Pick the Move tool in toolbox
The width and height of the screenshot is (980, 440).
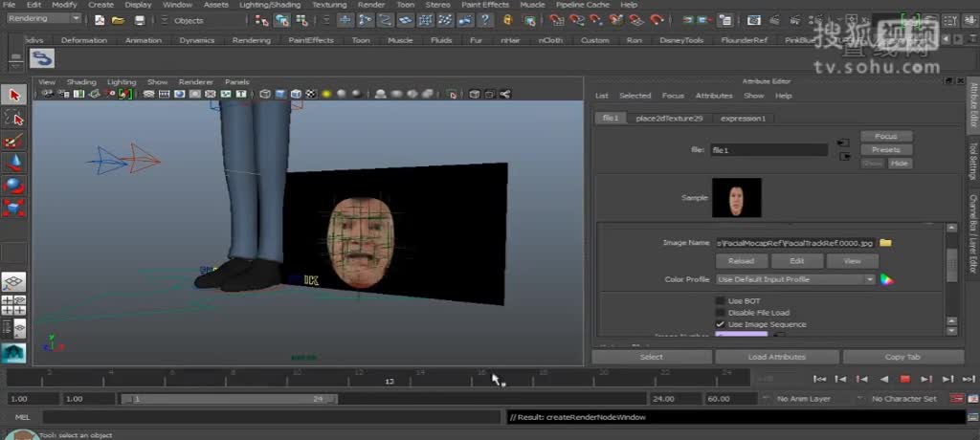13,162
